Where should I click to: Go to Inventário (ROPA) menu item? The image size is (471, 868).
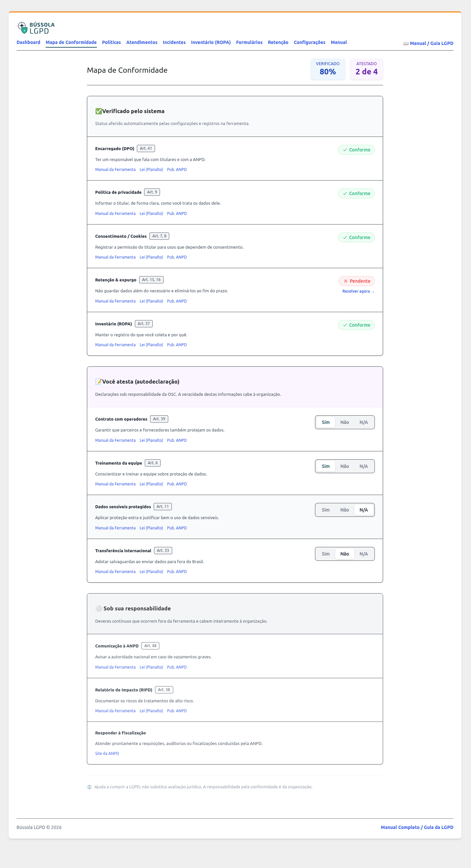pos(211,42)
